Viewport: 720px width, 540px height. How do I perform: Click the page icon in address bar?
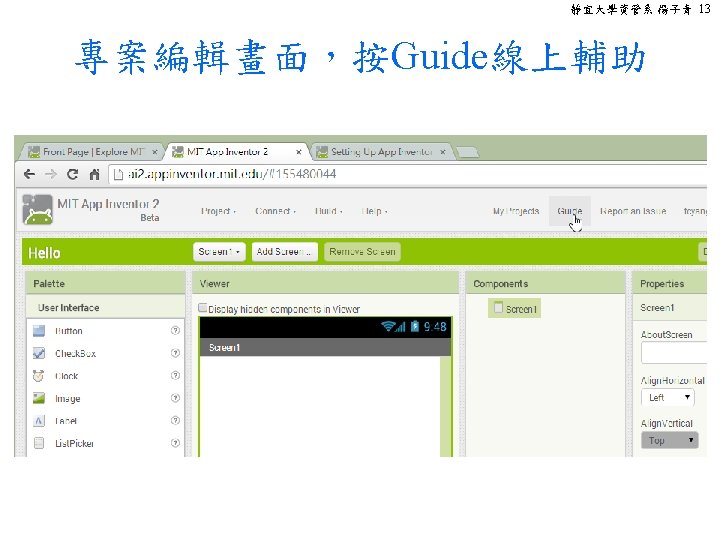coord(118,174)
